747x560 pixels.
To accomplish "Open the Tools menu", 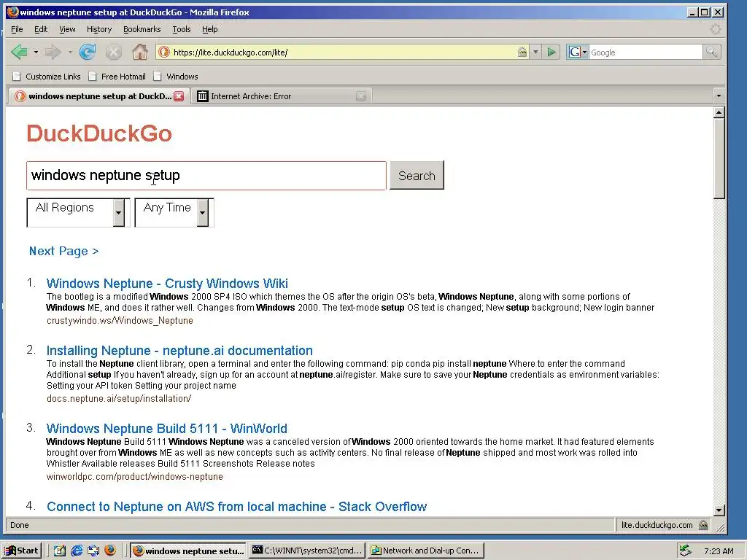I will click(x=182, y=29).
